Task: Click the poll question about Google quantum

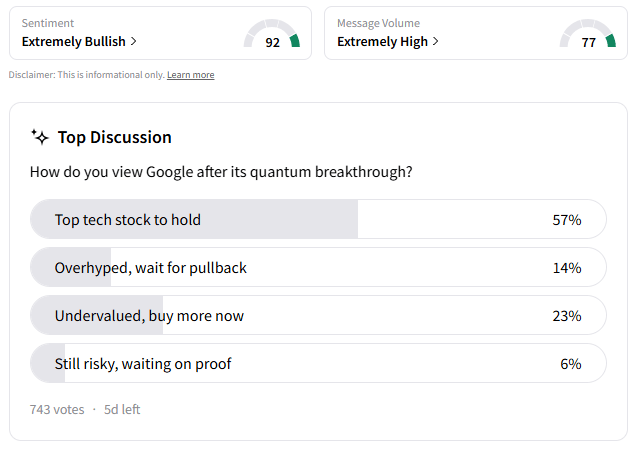Action: (221, 172)
